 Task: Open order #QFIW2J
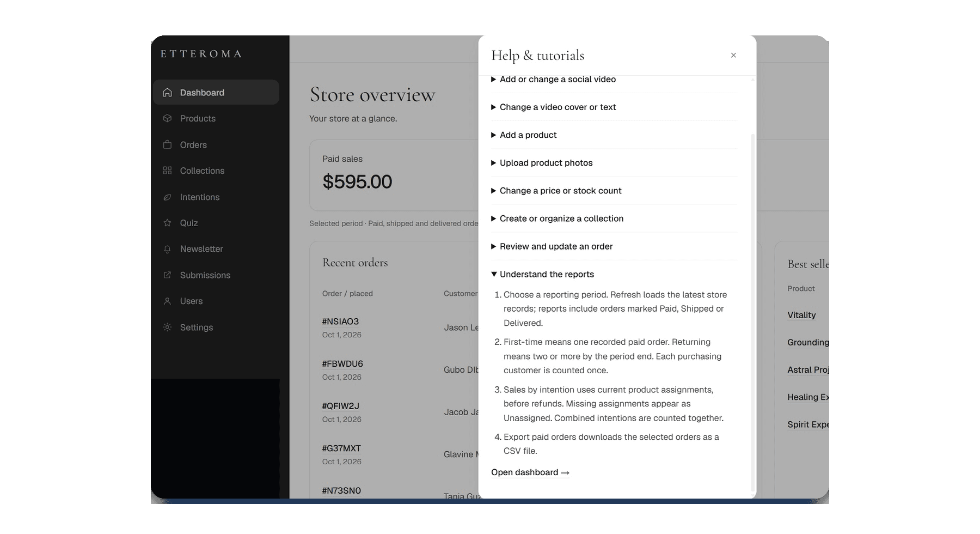click(340, 406)
